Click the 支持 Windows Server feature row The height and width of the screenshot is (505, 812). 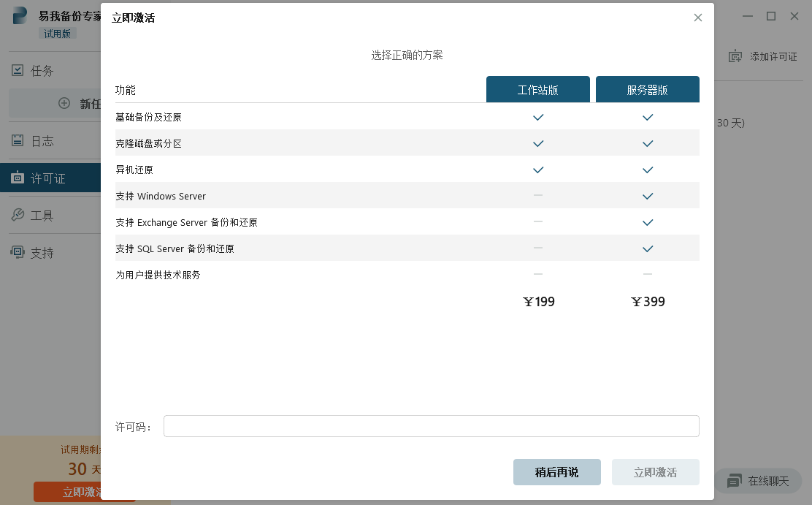coord(161,196)
